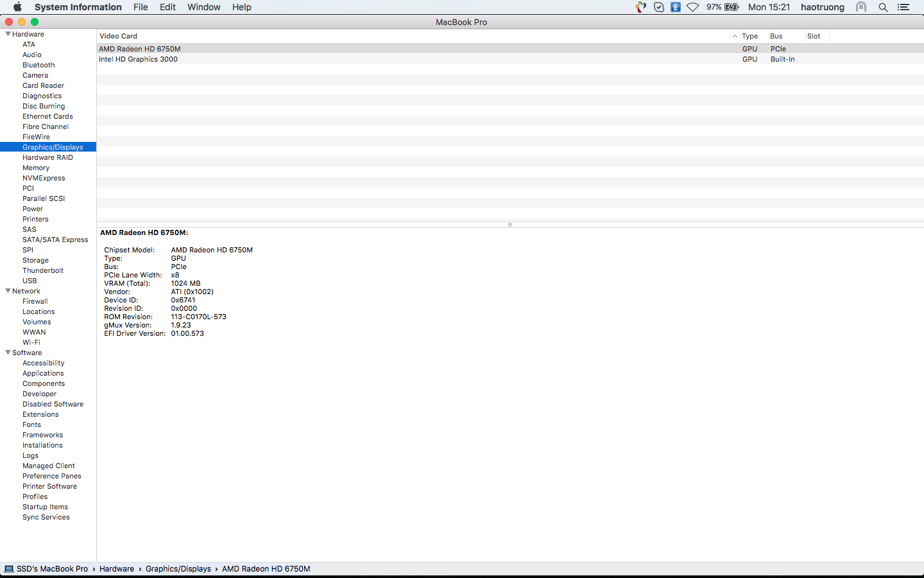
Task: Click the user avatar icon beside haotruong
Action: coord(861,7)
